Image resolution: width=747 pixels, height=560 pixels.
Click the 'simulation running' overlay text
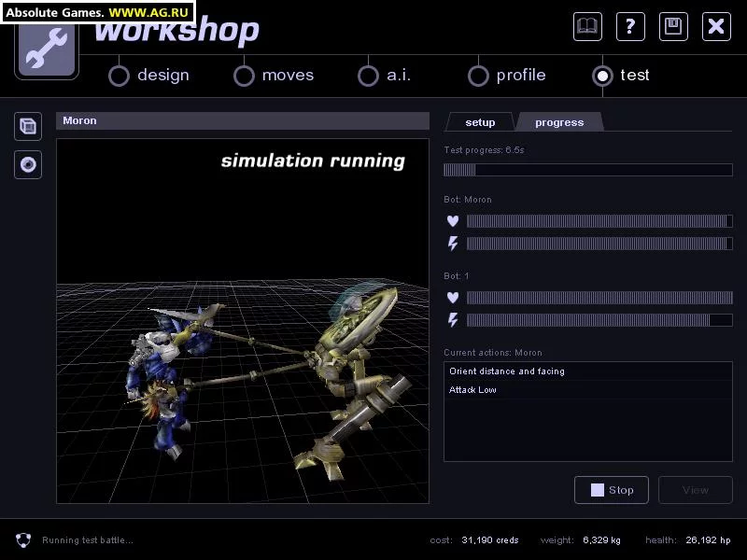[x=313, y=161]
